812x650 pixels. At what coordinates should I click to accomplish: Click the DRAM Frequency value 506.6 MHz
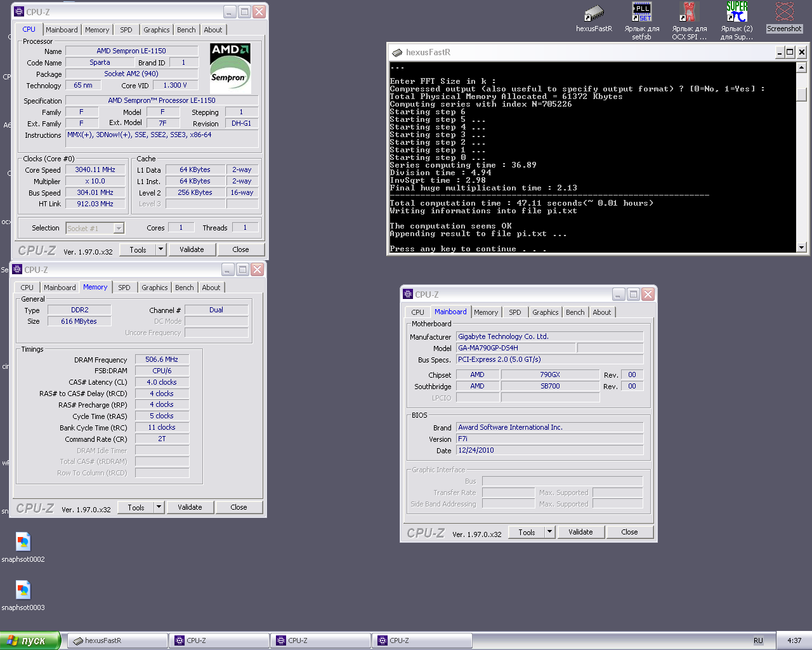[162, 359]
